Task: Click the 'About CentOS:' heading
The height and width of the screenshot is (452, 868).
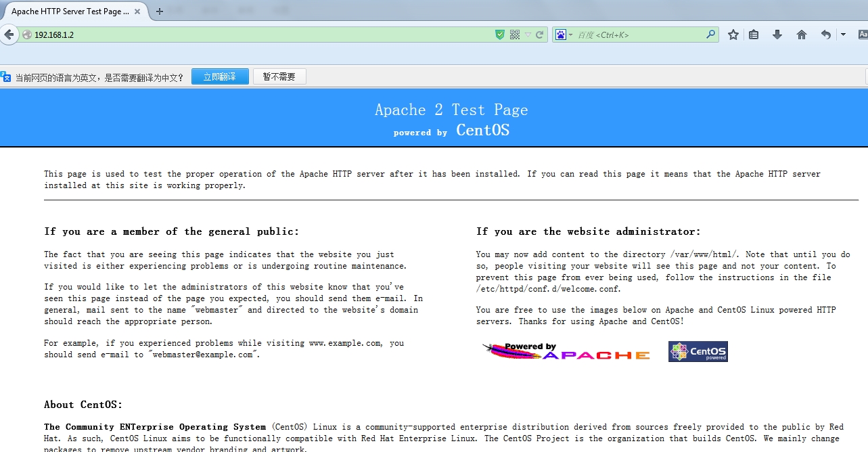Action: click(x=83, y=405)
